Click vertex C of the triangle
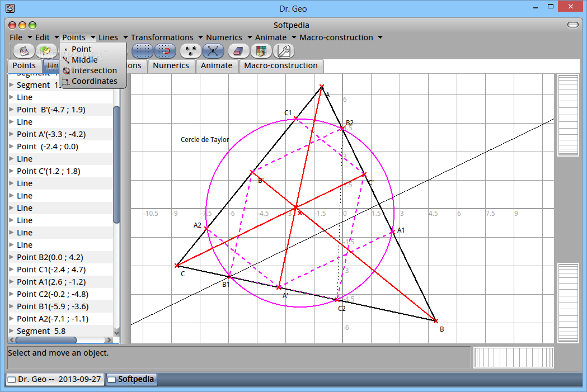The width and height of the screenshot is (587, 392). [177, 266]
